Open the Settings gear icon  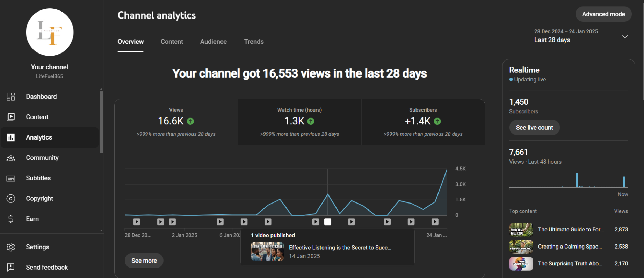pyautogui.click(x=11, y=247)
